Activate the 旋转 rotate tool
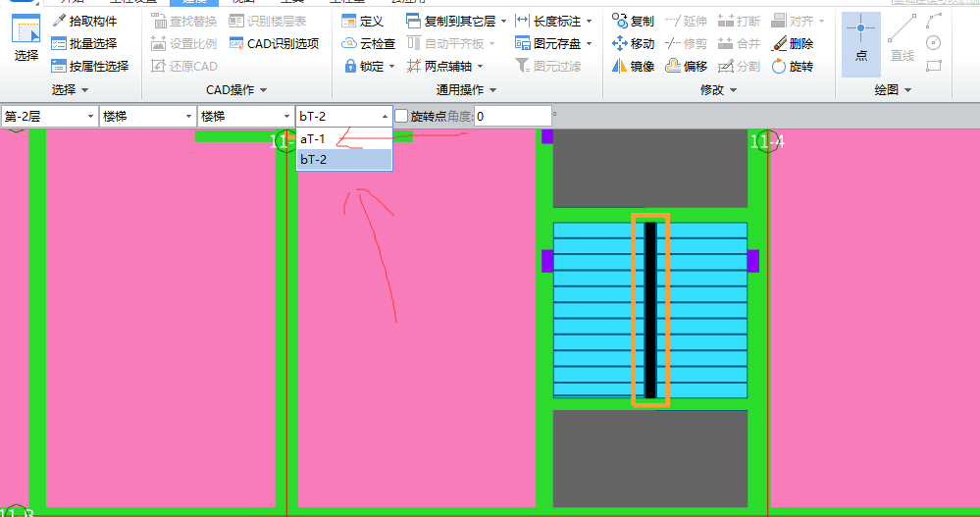The height and width of the screenshot is (517, 980). pos(793,67)
